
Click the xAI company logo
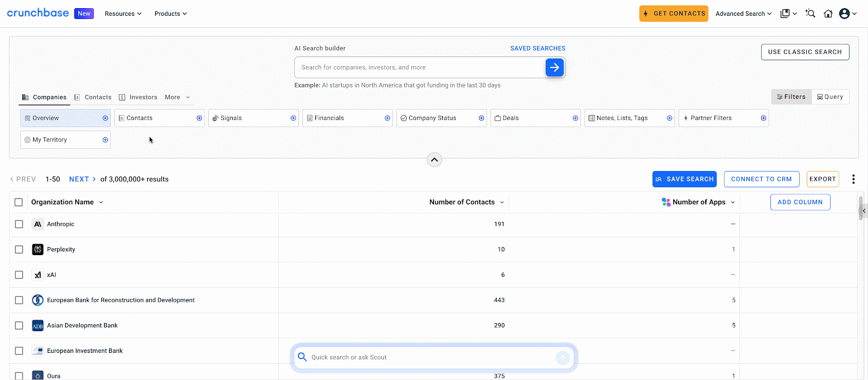[x=37, y=275]
